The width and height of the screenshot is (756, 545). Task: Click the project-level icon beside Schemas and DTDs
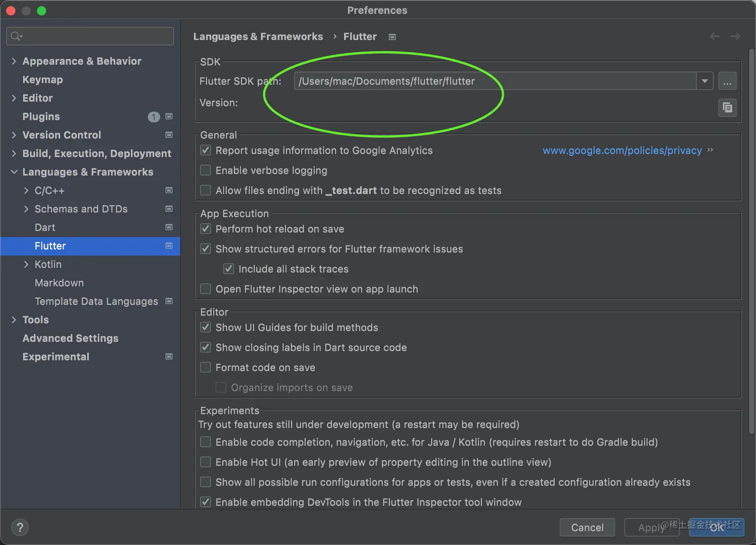[169, 209]
